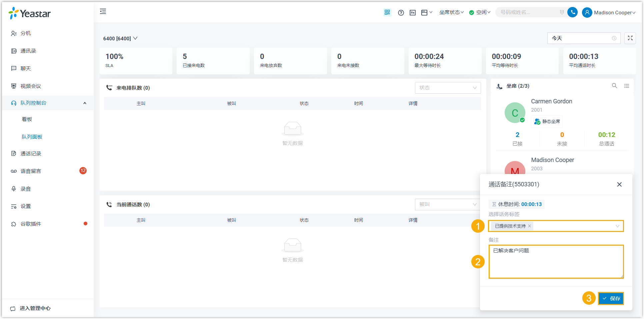
Task: Open the 坐席状态 dropdown
Action: [451, 12]
